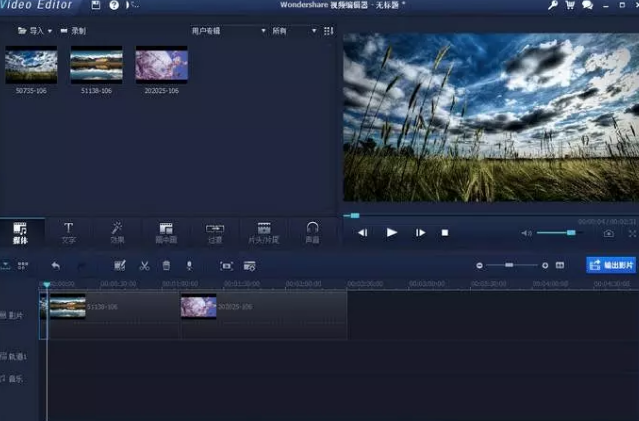The height and width of the screenshot is (421, 639).
Task: Stop the preview playback
Action: [445, 233]
